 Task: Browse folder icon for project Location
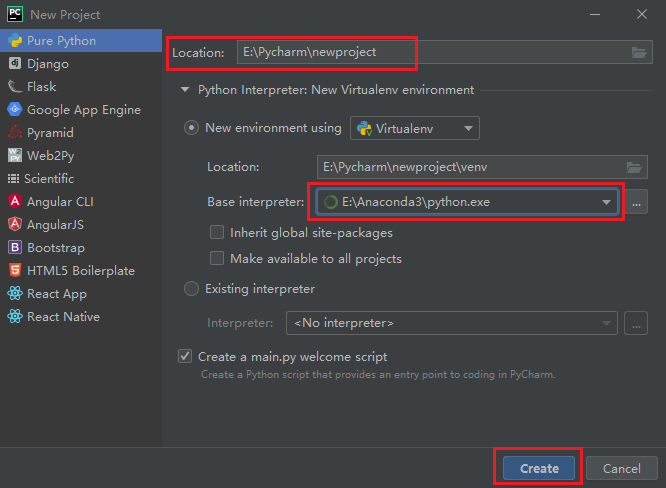638,52
